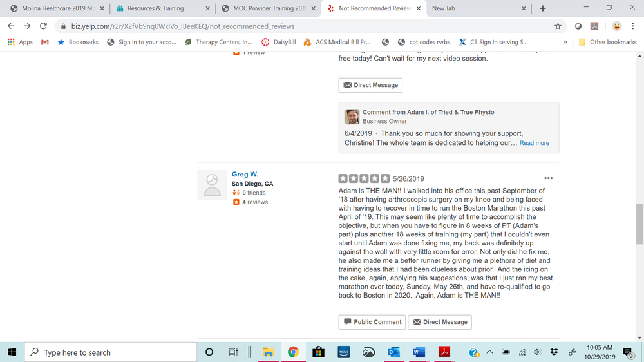
Task: Open the Dropbox tray icon
Action: [x=554, y=352]
